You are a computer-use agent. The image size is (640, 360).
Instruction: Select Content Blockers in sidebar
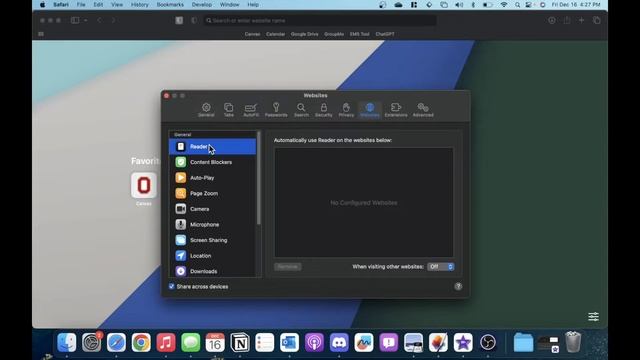point(212,162)
